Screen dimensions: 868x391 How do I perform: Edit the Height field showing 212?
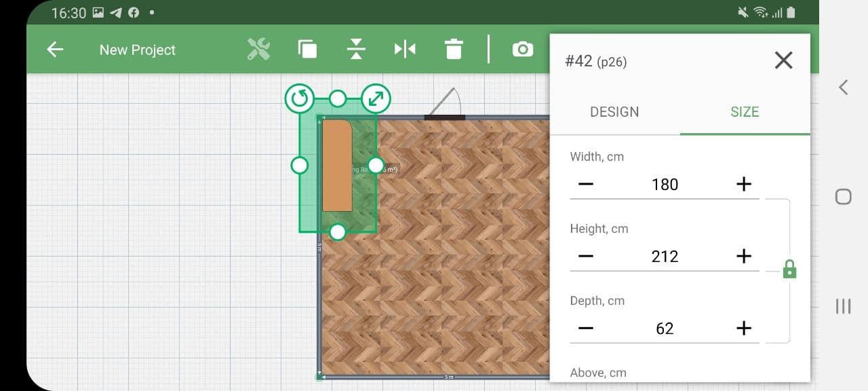665,256
